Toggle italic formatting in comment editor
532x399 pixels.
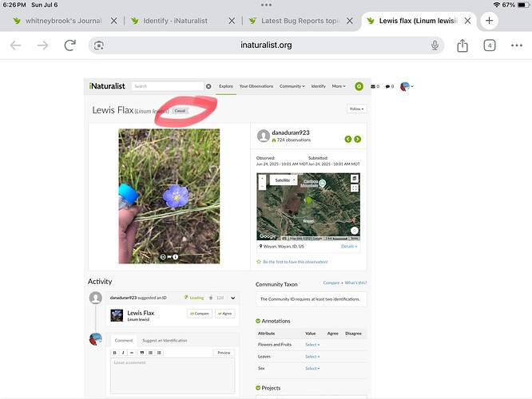123,353
